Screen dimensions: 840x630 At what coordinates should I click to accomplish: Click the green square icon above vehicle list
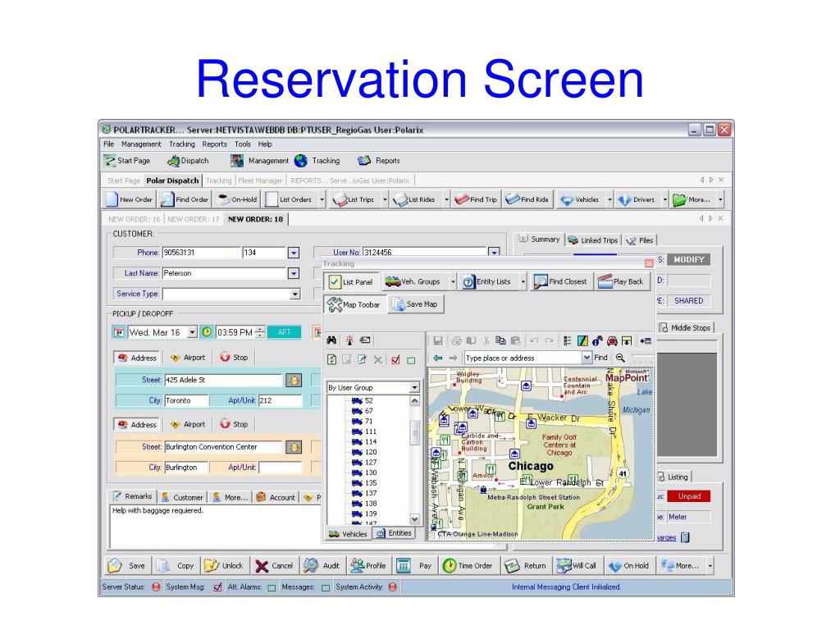(x=411, y=361)
